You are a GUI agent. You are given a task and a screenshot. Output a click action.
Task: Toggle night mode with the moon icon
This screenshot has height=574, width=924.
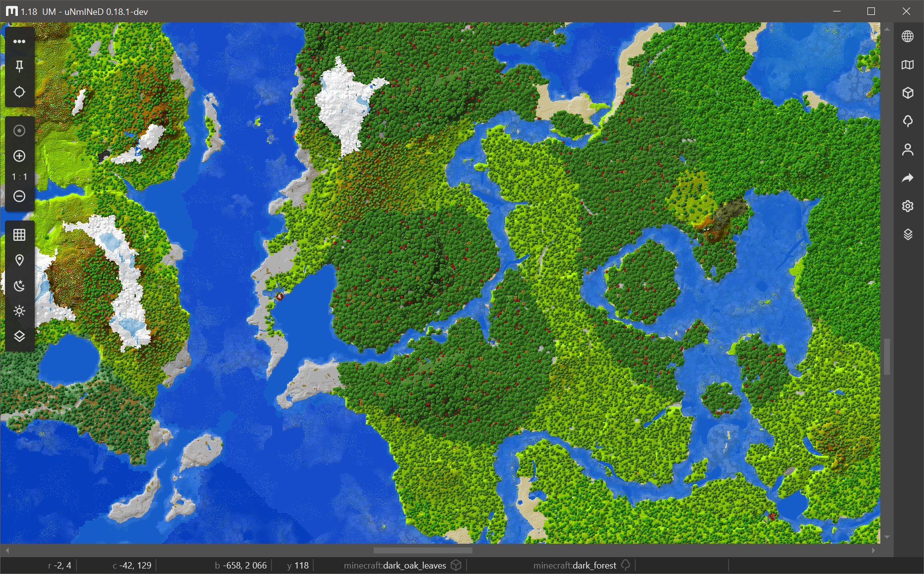(19, 286)
